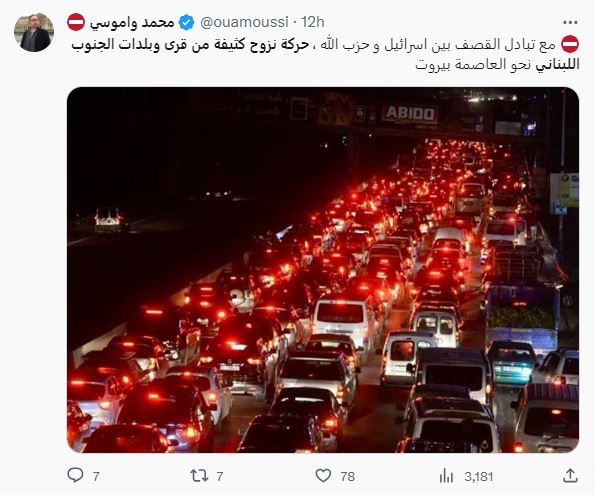Click the no-entry emoji beside the author name
The width and height of the screenshot is (595, 495).
point(76,22)
